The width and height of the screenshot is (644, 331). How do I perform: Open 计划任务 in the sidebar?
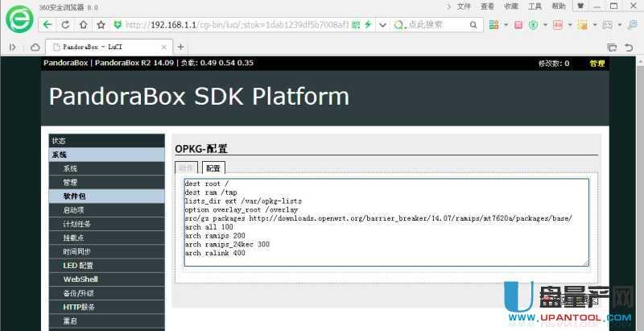click(107, 224)
